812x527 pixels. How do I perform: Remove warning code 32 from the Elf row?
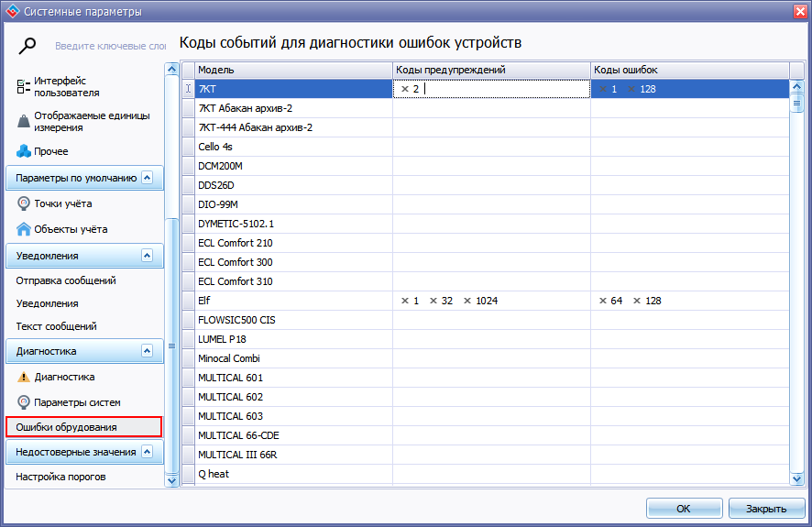click(x=433, y=301)
